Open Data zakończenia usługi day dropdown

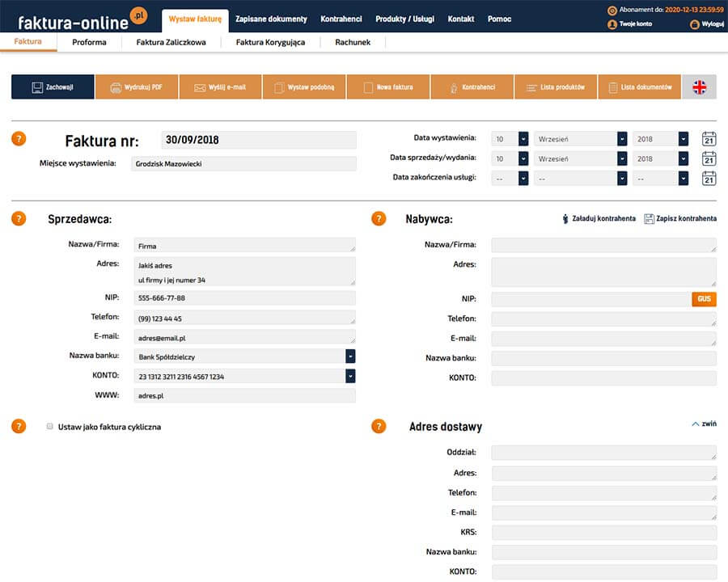click(510, 178)
